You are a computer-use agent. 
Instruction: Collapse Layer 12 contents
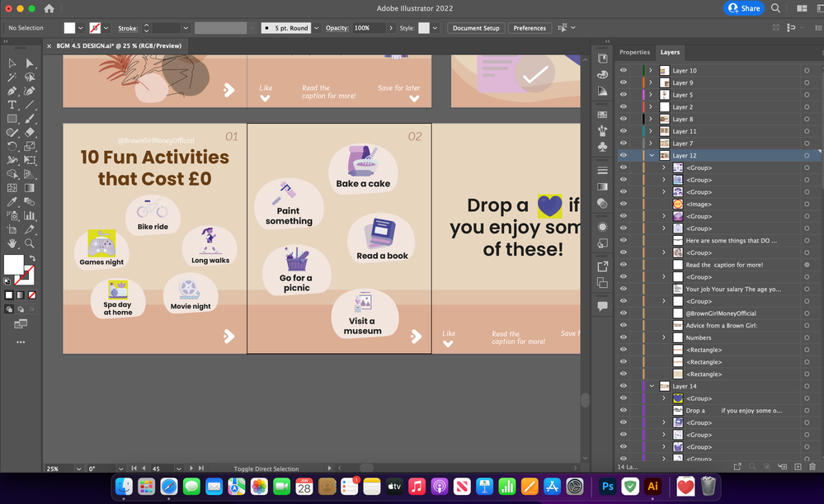coord(652,156)
